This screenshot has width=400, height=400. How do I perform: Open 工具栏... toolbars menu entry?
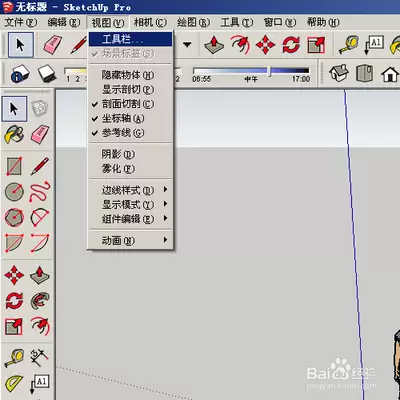(130, 39)
